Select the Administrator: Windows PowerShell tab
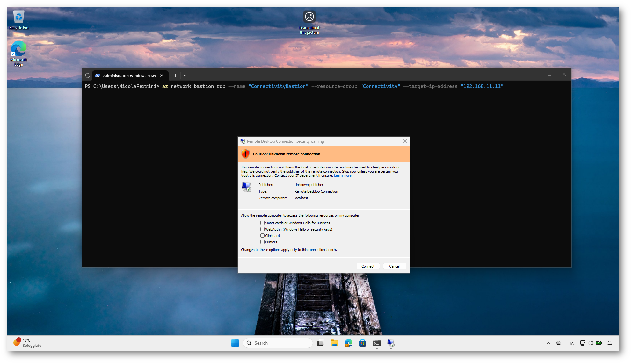 [129, 75]
